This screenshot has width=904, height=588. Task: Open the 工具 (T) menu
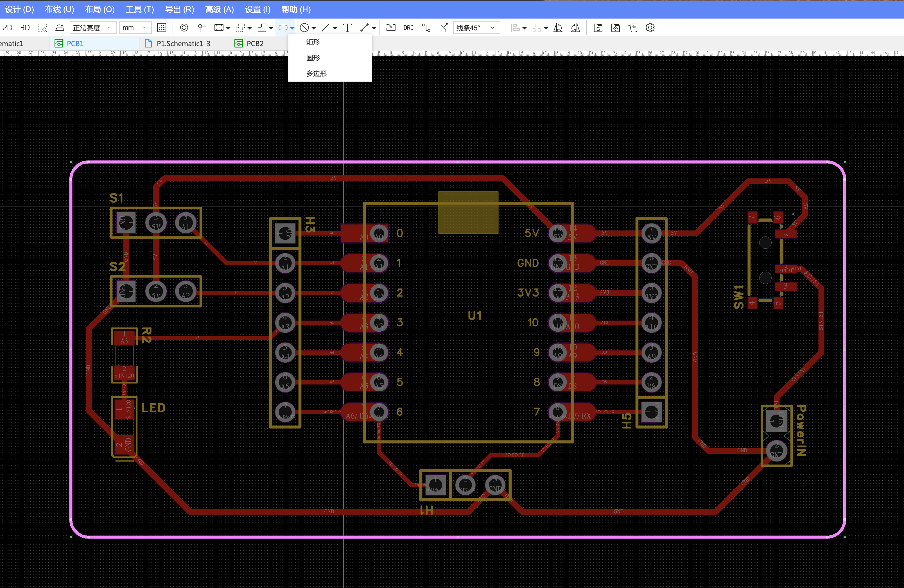pyautogui.click(x=140, y=9)
